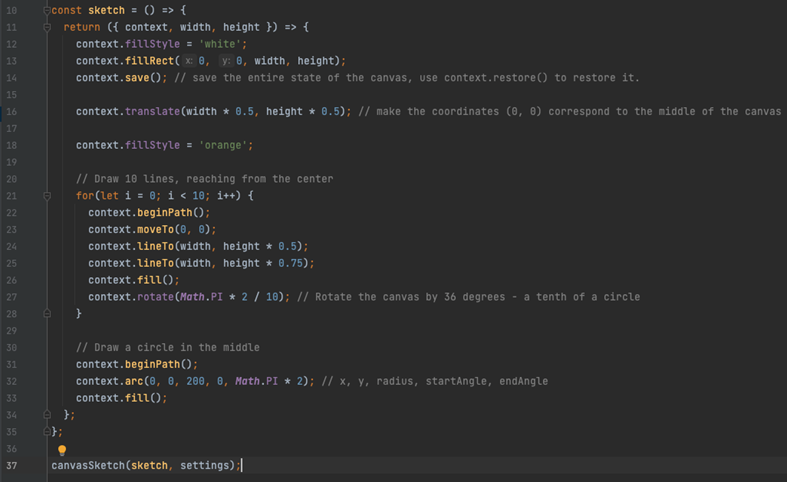Click line number 16 in the gutter
The height and width of the screenshot is (482, 787).
[12, 111]
